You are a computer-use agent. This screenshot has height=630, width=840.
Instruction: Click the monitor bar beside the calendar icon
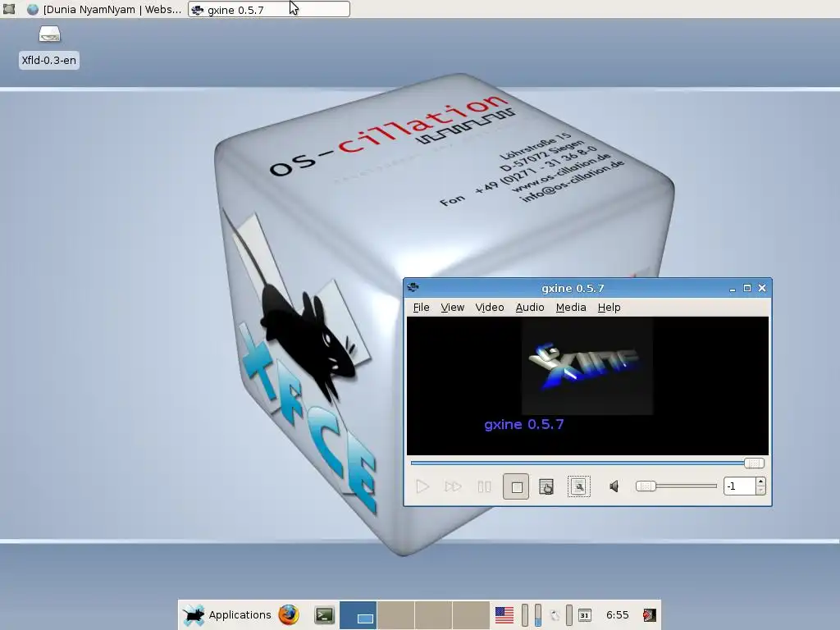click(x=569, y=615)
